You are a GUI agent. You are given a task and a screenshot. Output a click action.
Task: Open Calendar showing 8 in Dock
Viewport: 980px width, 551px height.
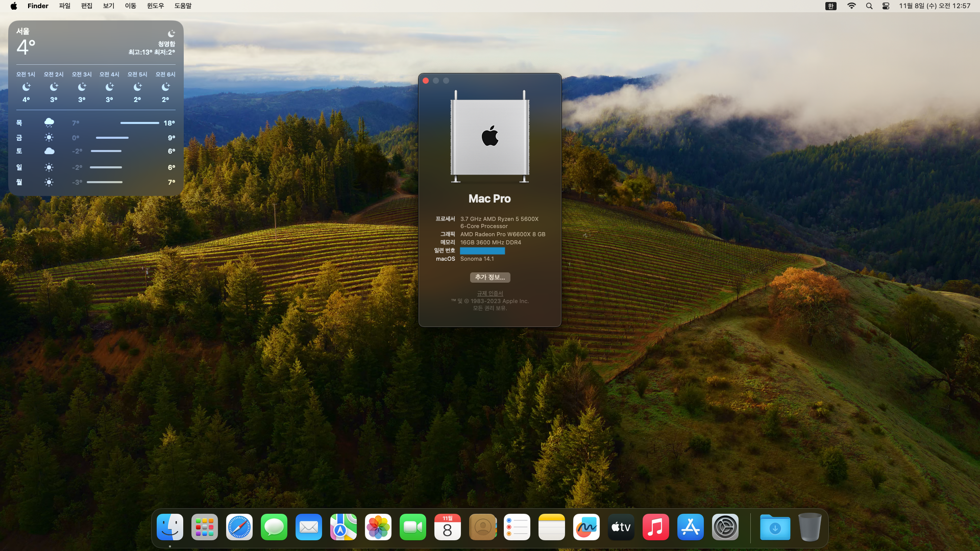coord(448,527)
